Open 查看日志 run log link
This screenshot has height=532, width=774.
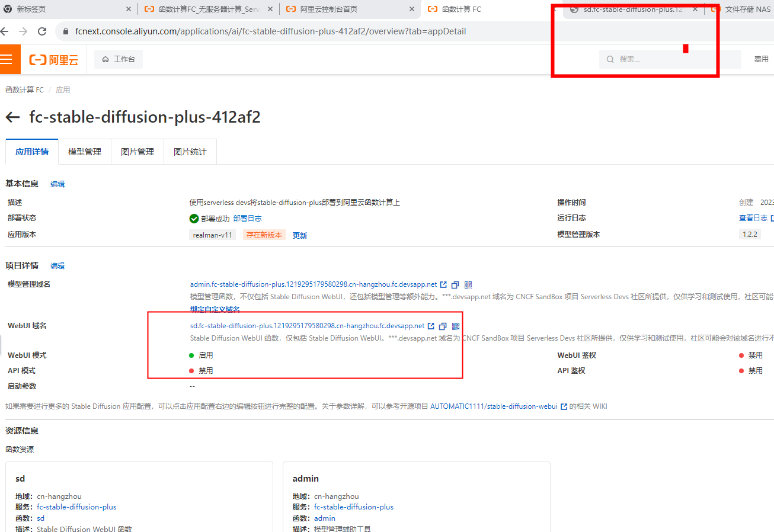pos(753,219)
